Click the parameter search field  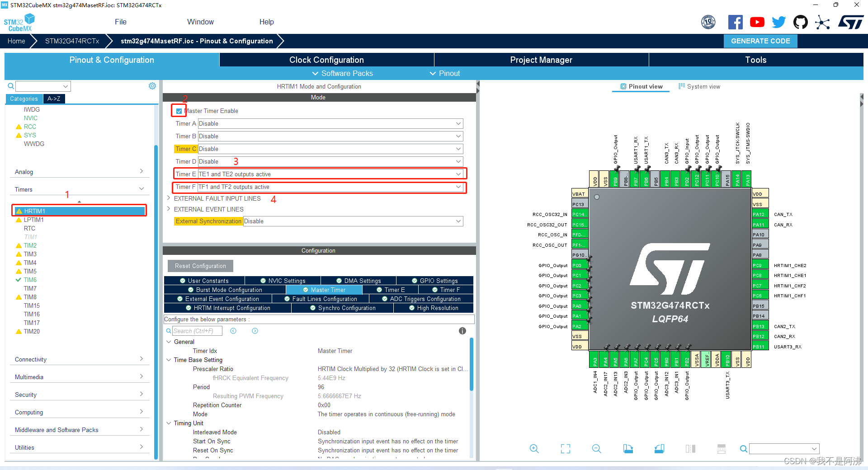(197, 331)
